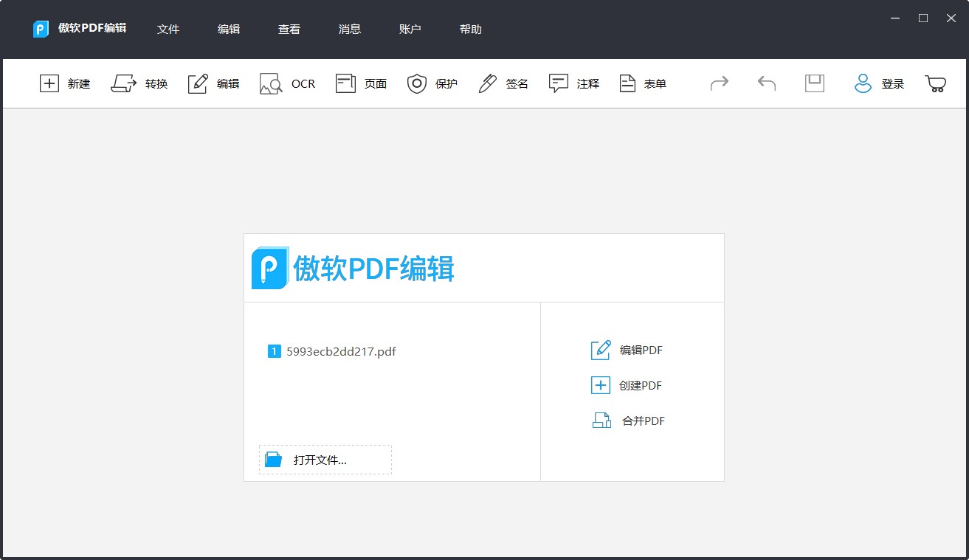Click the Redo arrow icon
969x560 pixels.
click(719, 83)
